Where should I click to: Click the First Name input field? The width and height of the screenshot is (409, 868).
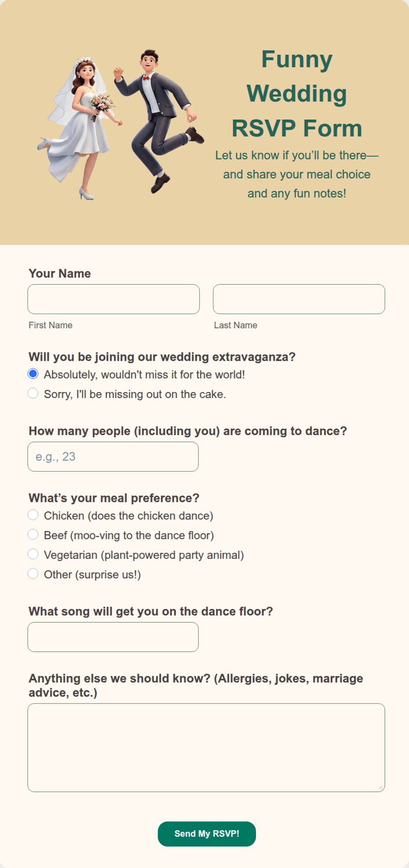pyautogui.click(x=113, y=299)
